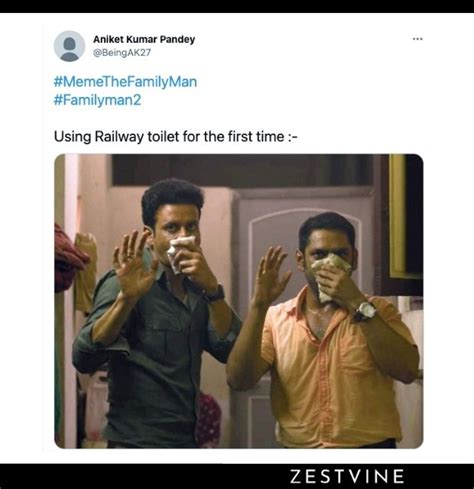Click the ZESTVINE watermark logo
The image size is (474, 489).
[347, 476]
